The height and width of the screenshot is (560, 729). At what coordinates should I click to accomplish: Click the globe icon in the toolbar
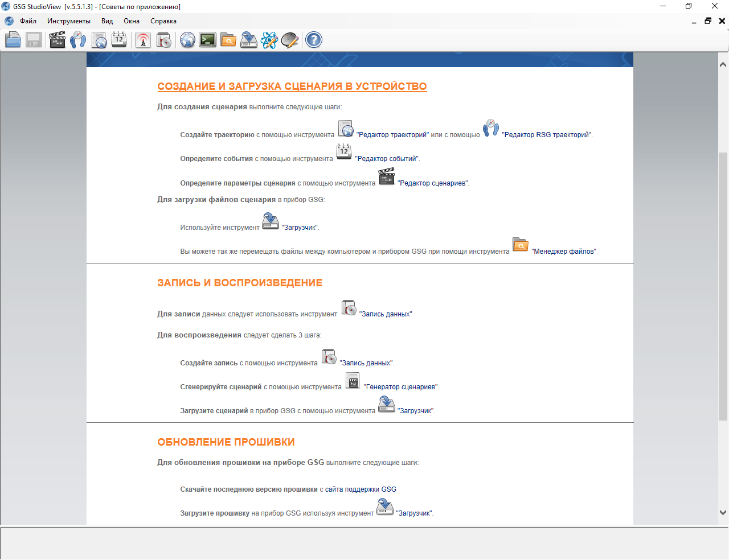[x=187, y=40]
